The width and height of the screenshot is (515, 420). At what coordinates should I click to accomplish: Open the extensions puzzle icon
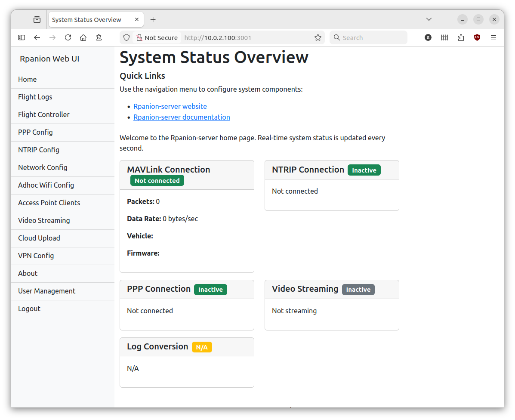[461, 37]
